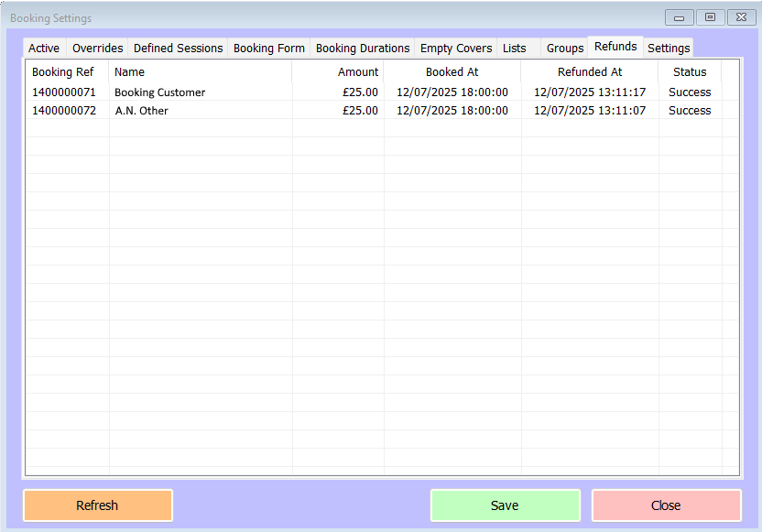Switch to the Empty Covers tab
The width and height of the screenshot is (762, 532).
point(456,49)
